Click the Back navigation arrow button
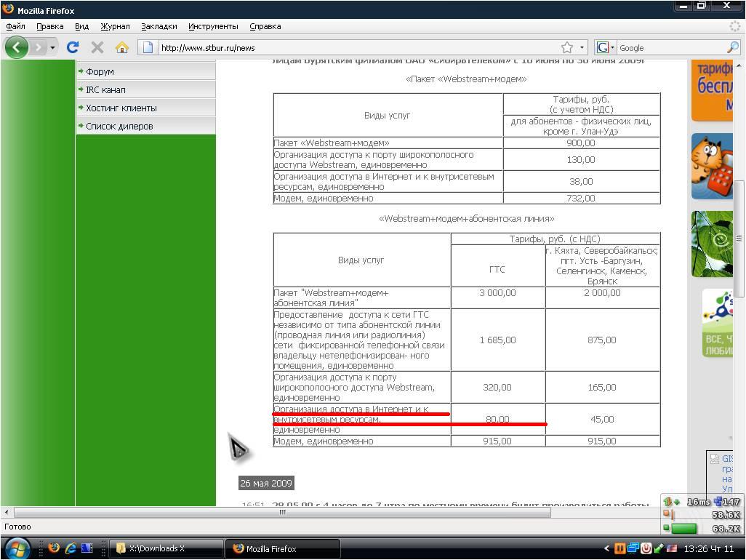The height and width of the screenshot is (560, 746). click(x=16, y=47)
